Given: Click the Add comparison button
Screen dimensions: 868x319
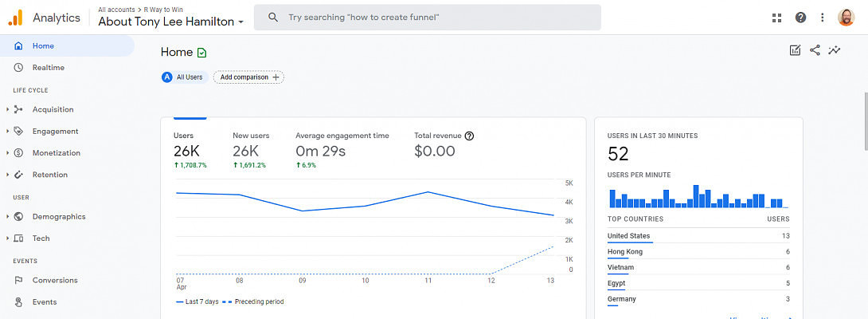Looking at the screenshot, I should 248,77.
